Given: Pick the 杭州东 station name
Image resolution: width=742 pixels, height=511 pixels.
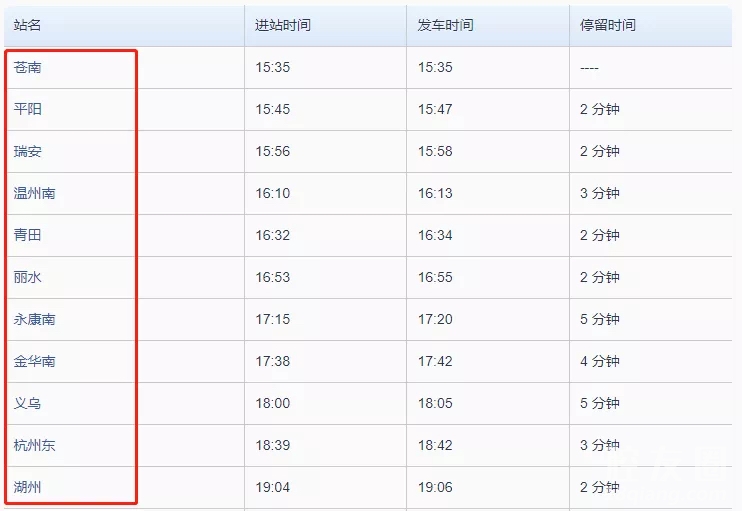Looking at the screenshot, I should coord(35,445).
